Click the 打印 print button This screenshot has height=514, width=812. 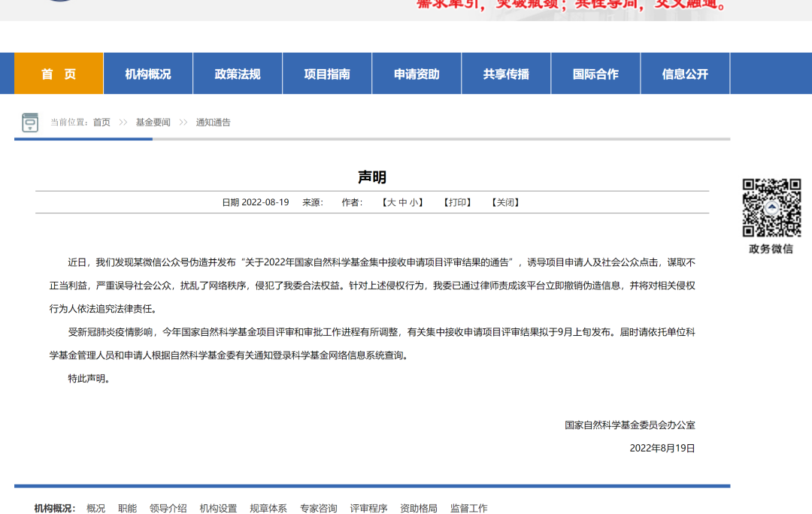tap(458, 202)
